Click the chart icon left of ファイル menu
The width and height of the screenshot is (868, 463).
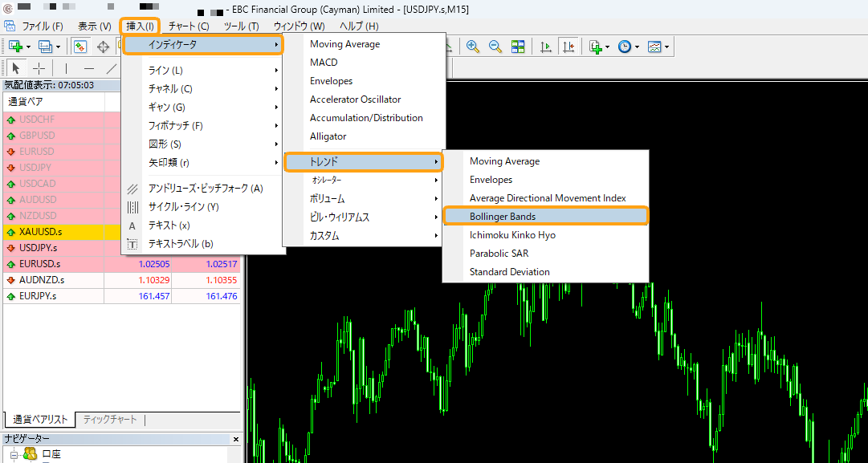(10, 26)
